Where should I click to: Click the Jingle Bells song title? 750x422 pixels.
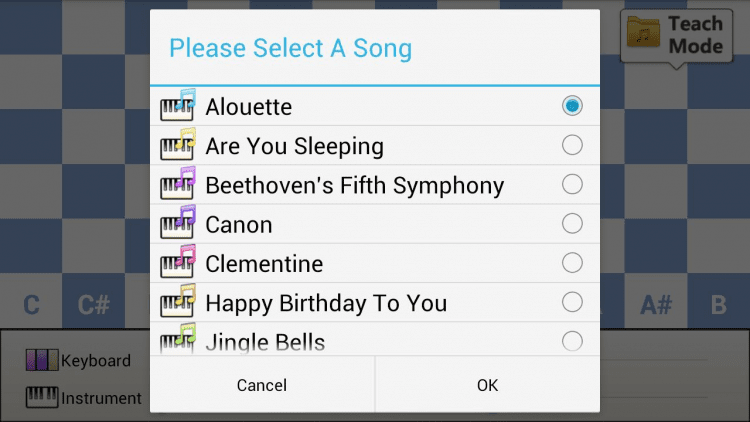tap(265, 342)
